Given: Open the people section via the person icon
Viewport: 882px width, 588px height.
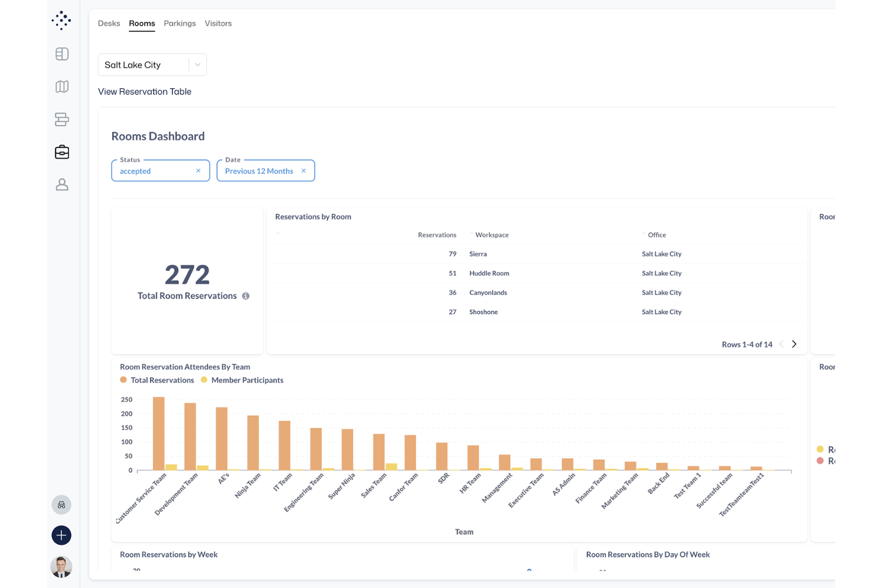Looking at the screenshot, I should pyautogui.click(x=61, y=185).
